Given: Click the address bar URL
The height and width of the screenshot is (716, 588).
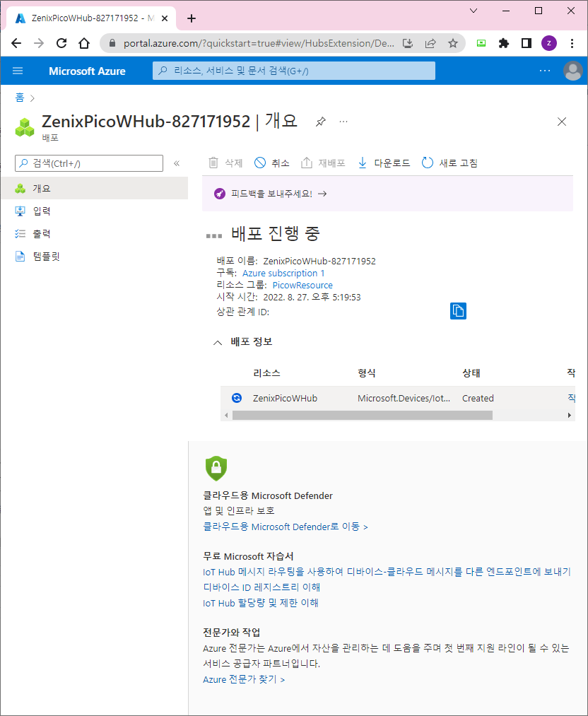Looking at the screenshot, I should [x=259, y=43].
